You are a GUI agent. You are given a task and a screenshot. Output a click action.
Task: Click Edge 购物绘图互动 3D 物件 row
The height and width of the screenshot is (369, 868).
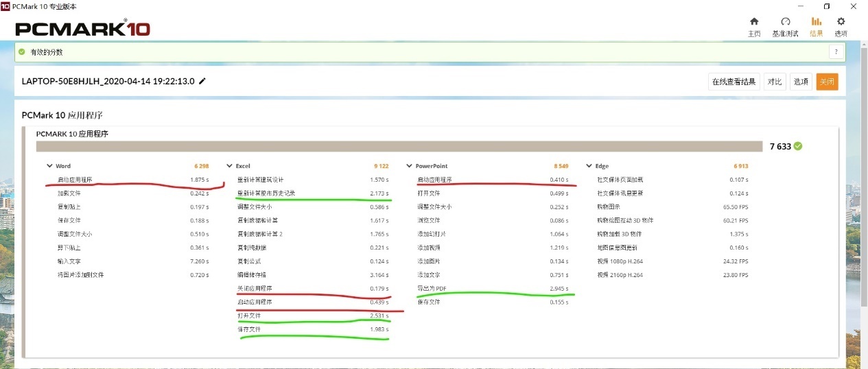point(672,220)
